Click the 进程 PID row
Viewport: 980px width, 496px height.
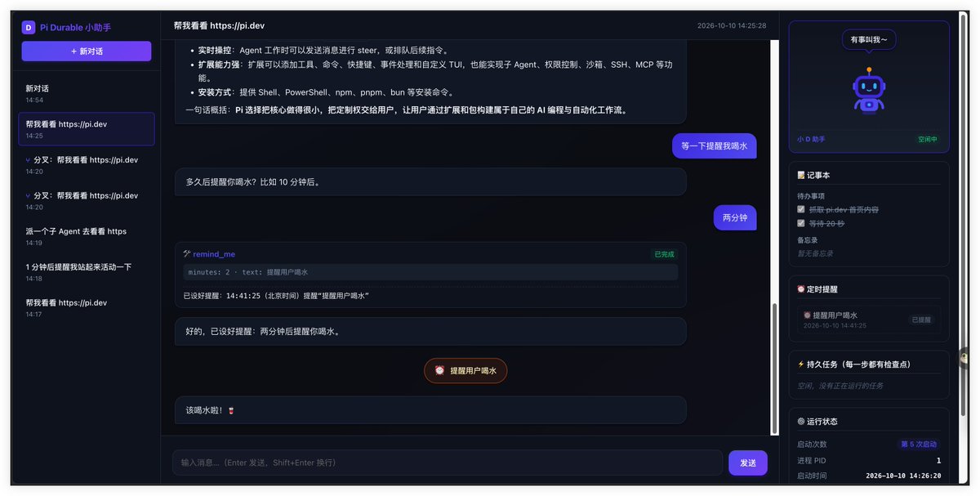[869, 461]
